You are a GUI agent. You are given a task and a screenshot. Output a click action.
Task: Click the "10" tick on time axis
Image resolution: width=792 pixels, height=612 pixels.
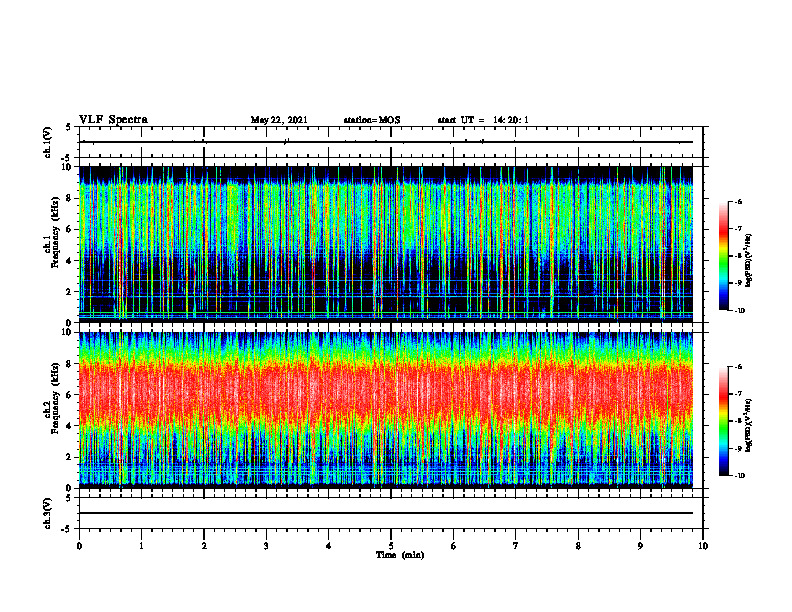click(x=703, y=546)
